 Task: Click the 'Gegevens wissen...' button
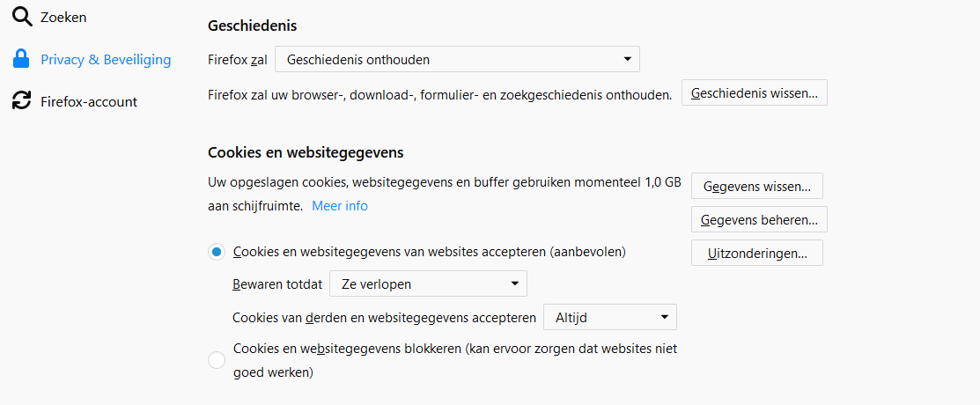(757, 187)
